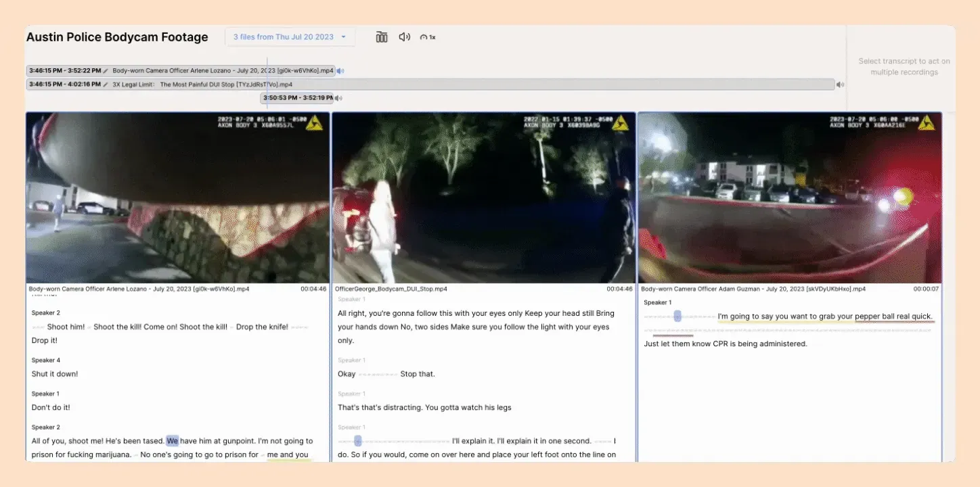Toggle the master volume speaker icon
The width and height of the screenshot is (980, 487).
pos(405,37)
